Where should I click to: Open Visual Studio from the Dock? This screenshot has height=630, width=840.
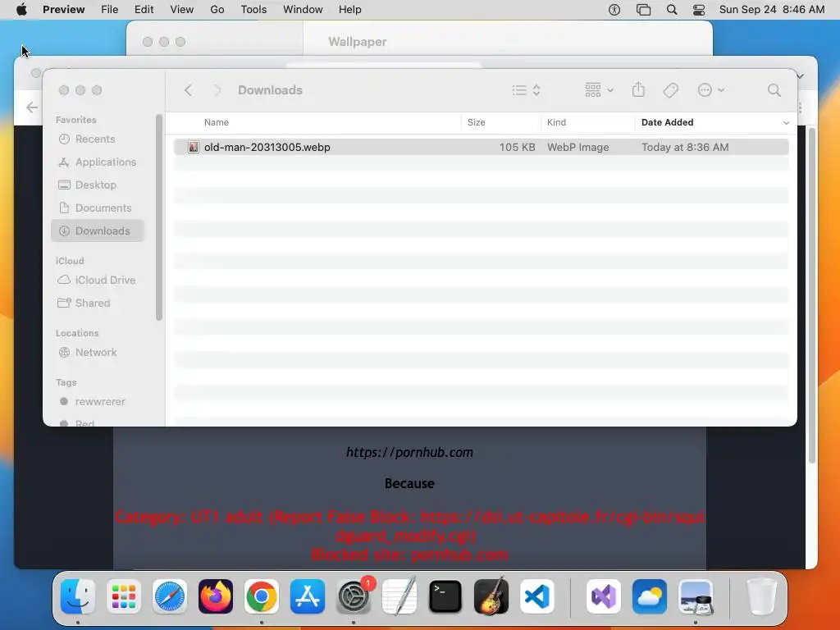pyautogui.click(x=603, y=596)
